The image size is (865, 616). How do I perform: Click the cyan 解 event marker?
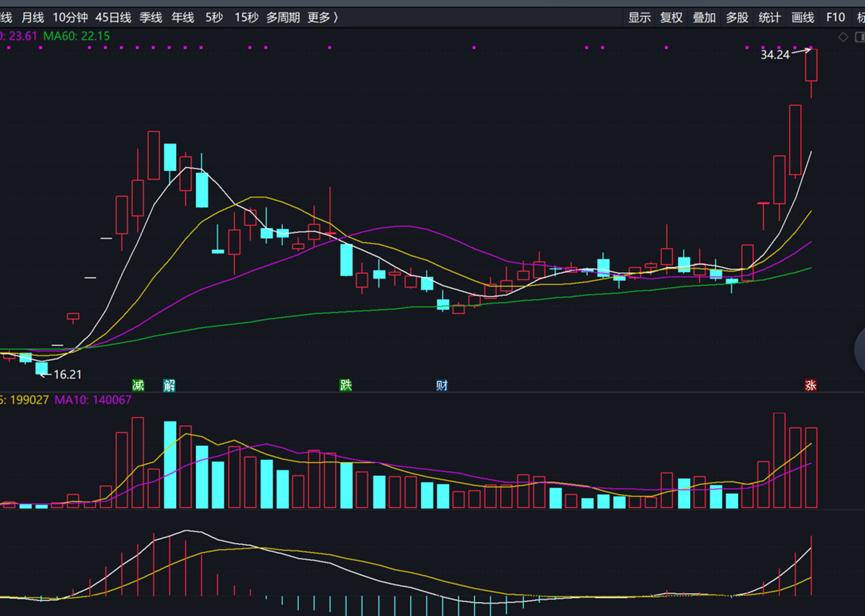170,385
